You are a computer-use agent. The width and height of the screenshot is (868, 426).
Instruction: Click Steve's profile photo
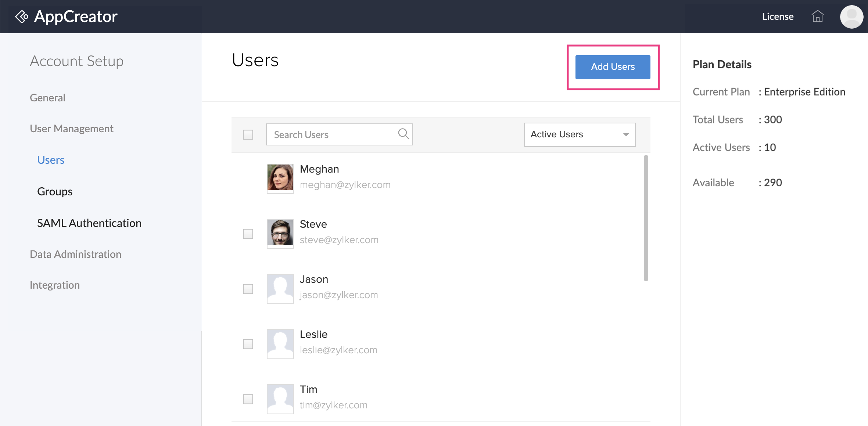point(280,233)
